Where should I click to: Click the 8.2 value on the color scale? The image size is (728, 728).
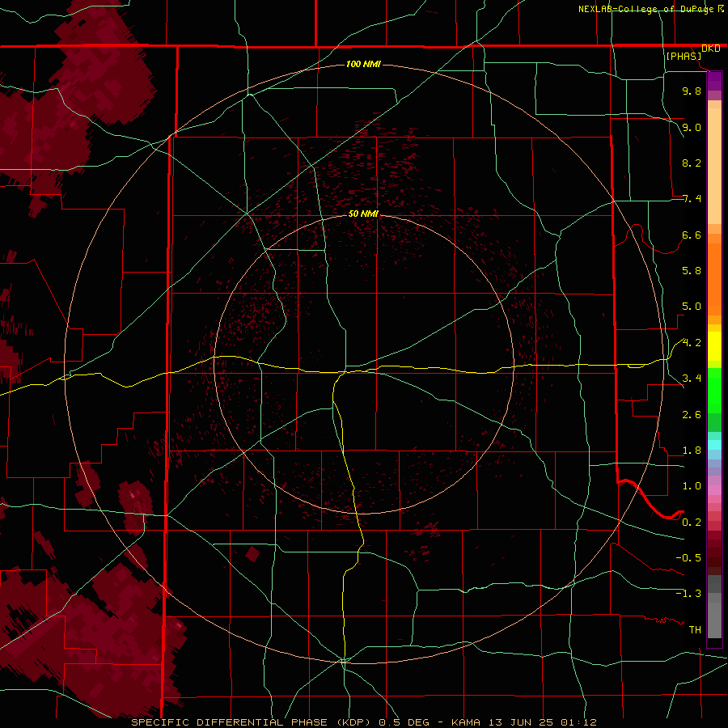[692, 163]
